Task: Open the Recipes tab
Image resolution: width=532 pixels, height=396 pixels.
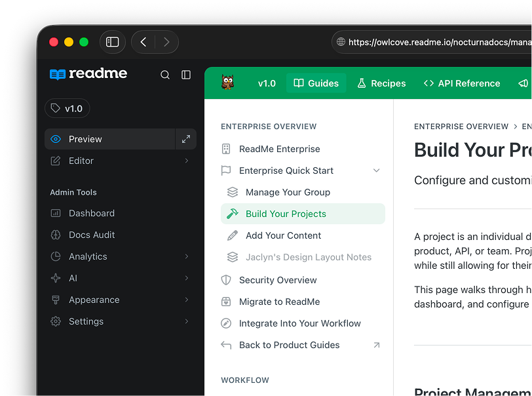Action: 382,83
